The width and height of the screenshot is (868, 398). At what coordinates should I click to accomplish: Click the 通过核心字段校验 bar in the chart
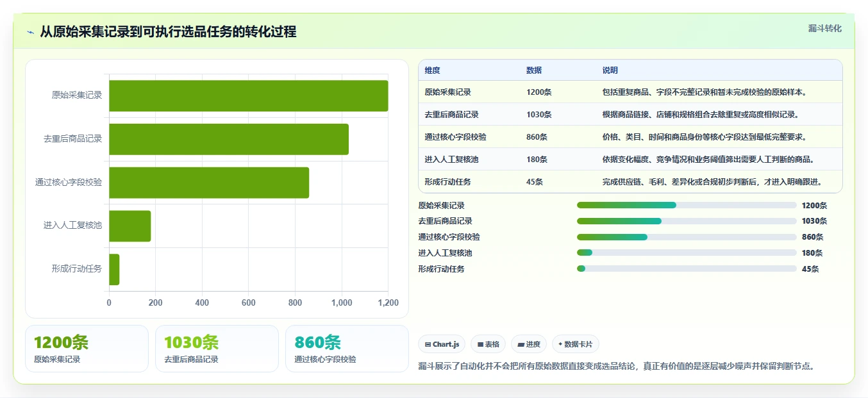[x=209, y=183]
